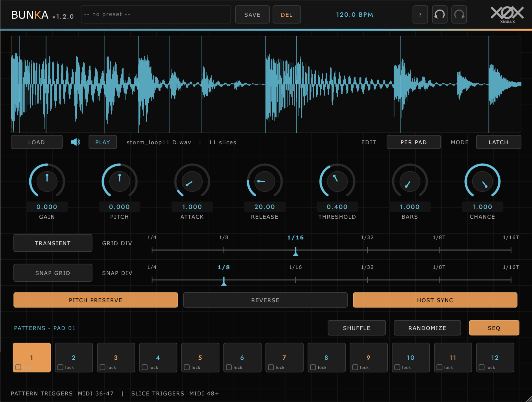Click the TRANSIENT slicing mode button
This screenshot has height=402, width=532.
53,243
